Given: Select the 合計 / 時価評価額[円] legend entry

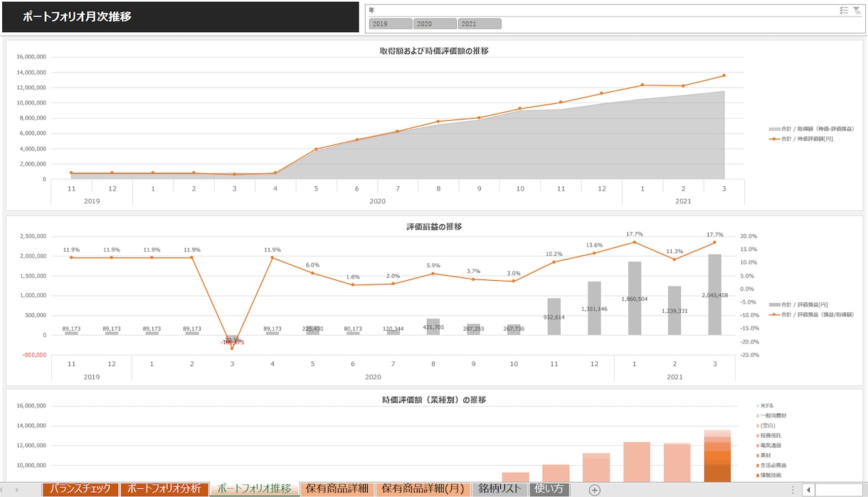Looking at the screenshot, I should click(801, 139).
